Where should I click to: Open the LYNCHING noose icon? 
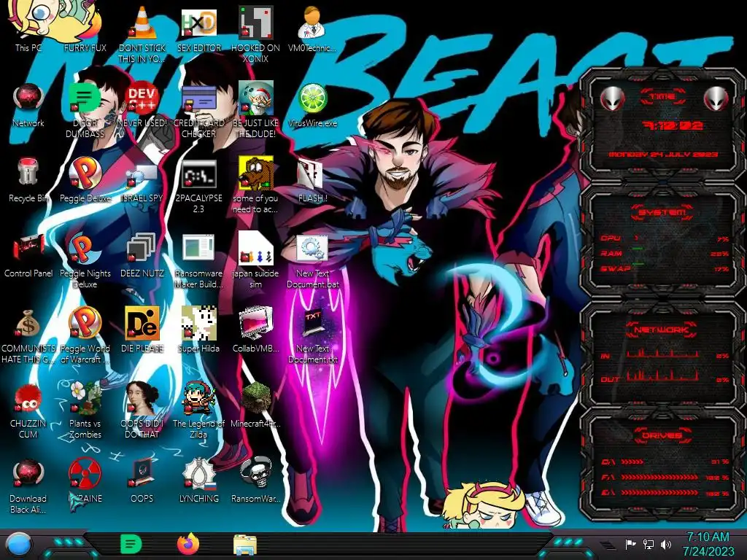[x=198, y=481]
